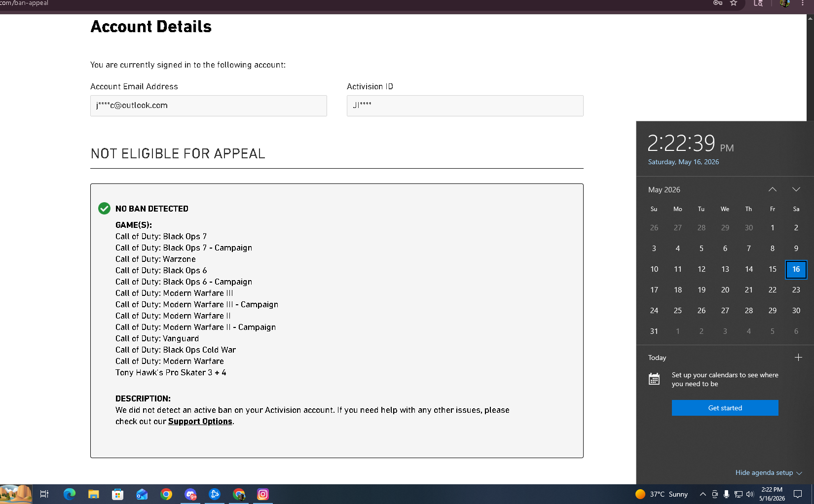The width and height of the screenshot is (814, 504).
Task: Open the Chrome profile avatar
Action: click(x=785, y=3)
